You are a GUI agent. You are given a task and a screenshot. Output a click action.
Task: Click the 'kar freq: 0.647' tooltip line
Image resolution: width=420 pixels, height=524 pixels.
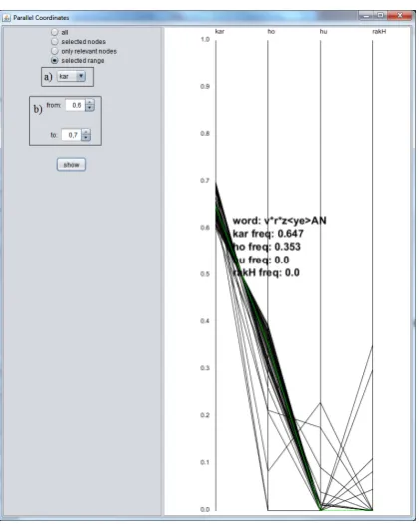(x=268, y=233)
